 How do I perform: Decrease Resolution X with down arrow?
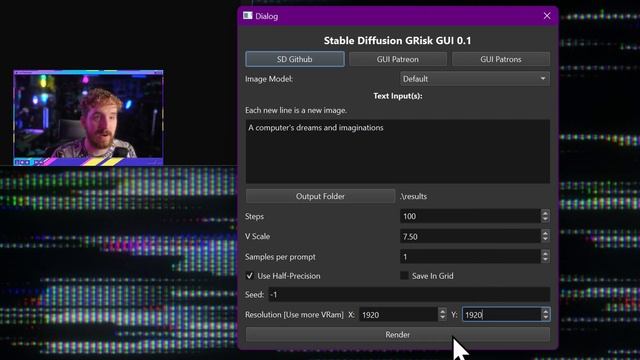point(442,318)
